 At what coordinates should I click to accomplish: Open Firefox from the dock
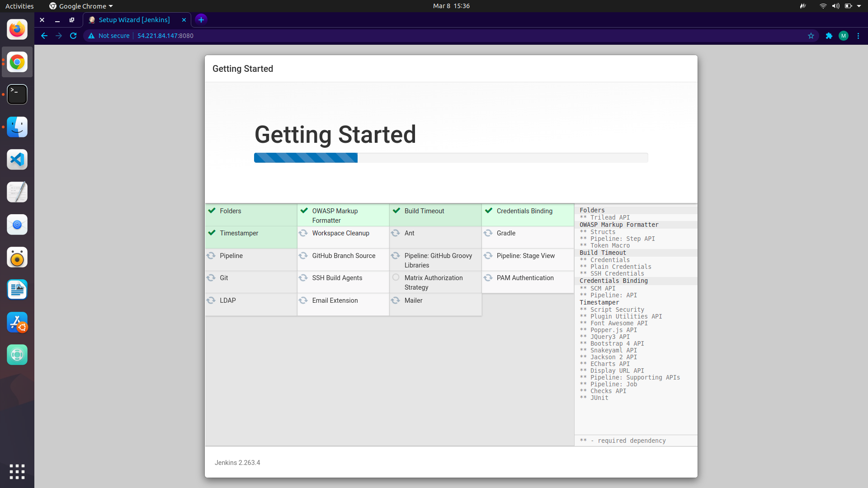[x=17, y=30]
